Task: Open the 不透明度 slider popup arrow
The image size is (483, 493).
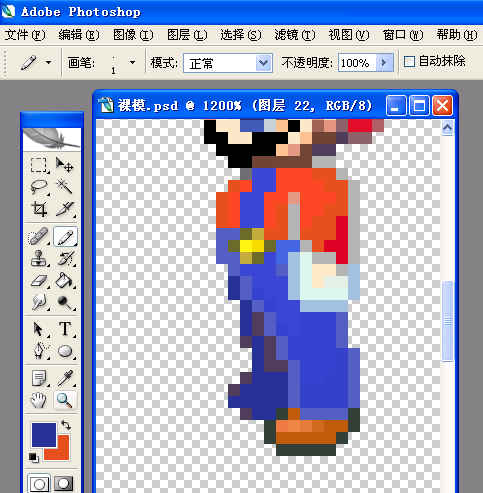Action: point(384,63)
